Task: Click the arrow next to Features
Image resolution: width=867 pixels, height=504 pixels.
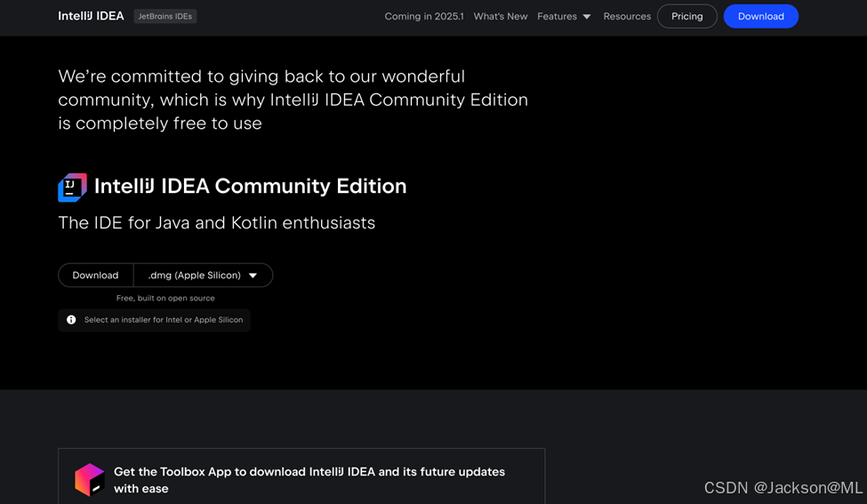Action: pyautogui.click(x=587, y=17)
